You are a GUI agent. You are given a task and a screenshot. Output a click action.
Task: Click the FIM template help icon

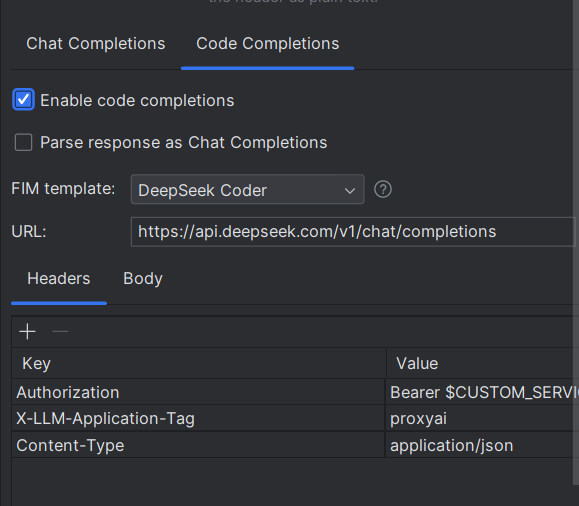383,189
